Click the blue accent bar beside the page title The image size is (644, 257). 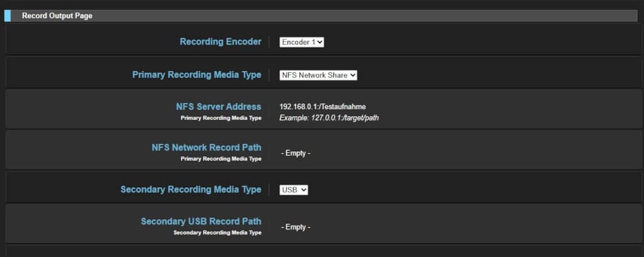coord(8,16)
